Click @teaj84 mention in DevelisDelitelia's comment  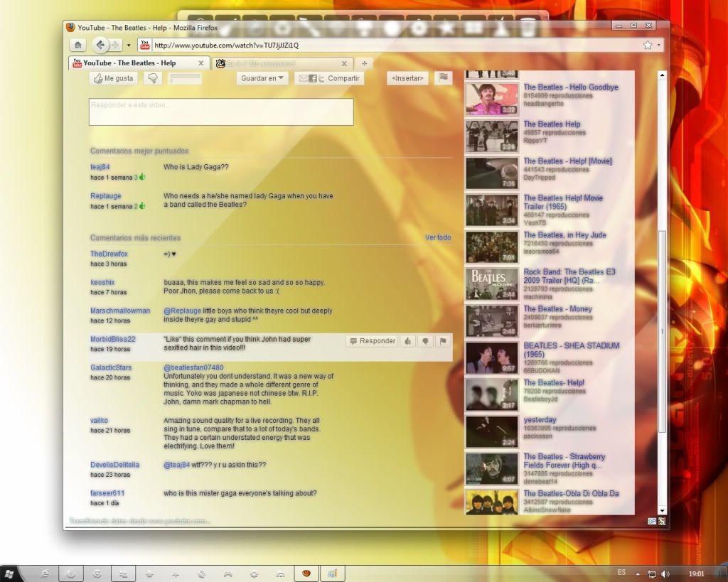click(x=176, y=465)
